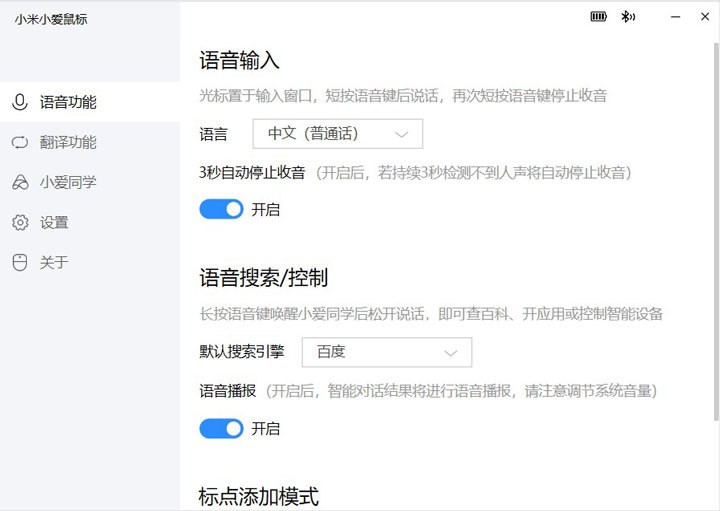
Task: Click the mouse icon next to 关于
Action: click(x=20, y=263)
